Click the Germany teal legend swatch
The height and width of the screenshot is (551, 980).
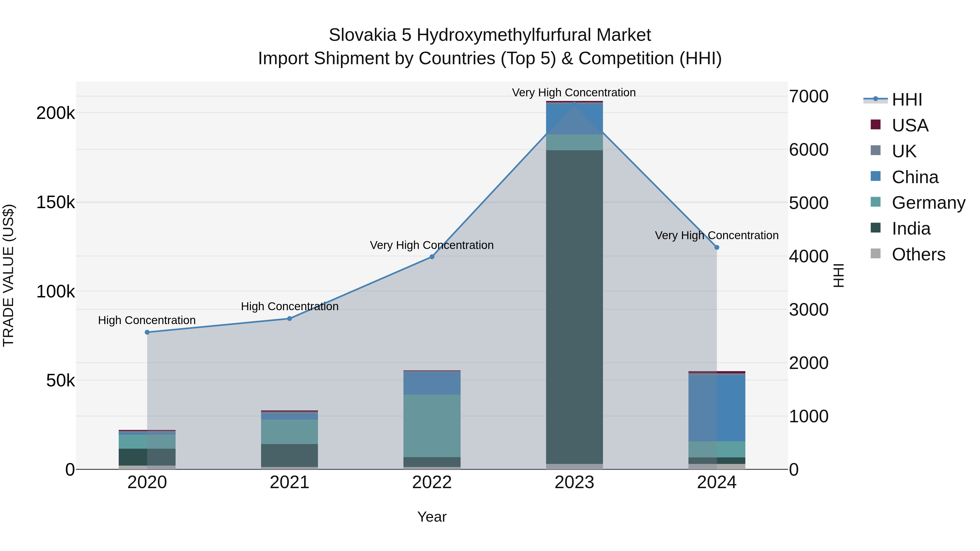coord(875,202)
